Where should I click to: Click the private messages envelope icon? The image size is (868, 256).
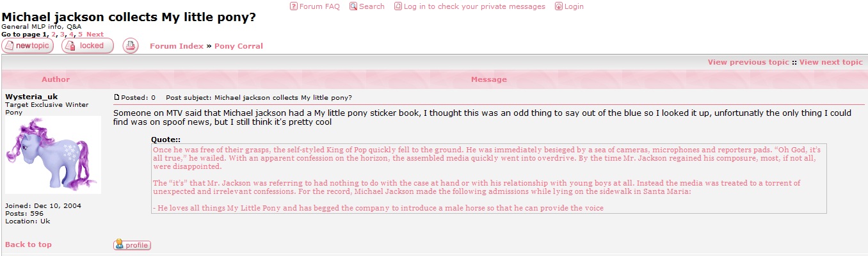[398, 6]
